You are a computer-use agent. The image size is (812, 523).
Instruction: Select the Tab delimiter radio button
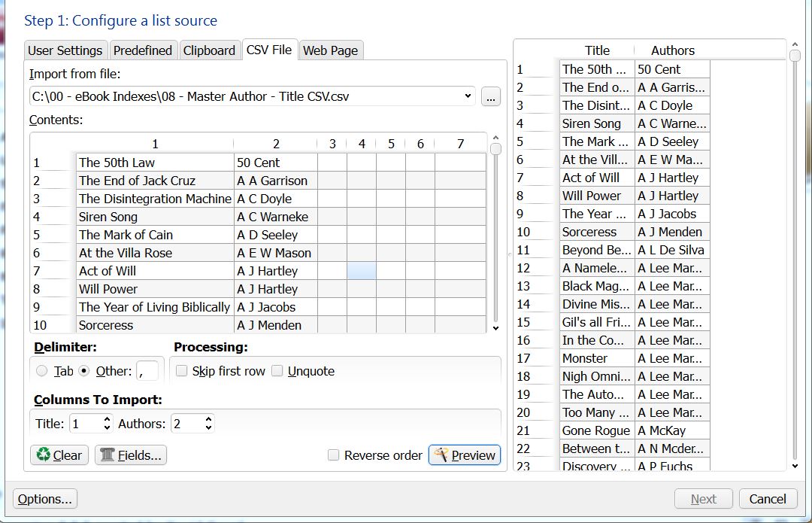pyautogui.click(x=42, y=371)
